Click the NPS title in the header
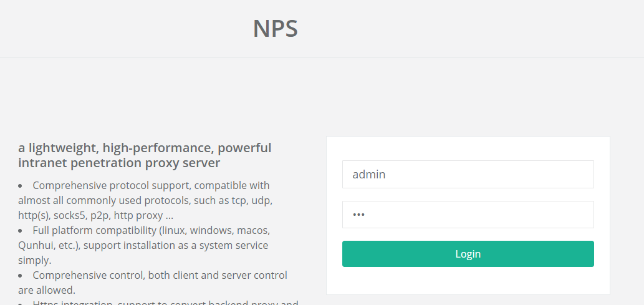Image resolution: width=644 pixels, height=305 pixels. click(x=275, y=28)
